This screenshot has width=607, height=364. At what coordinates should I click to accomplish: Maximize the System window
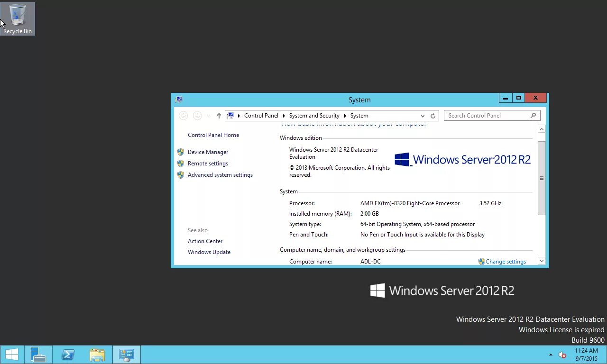click(x=519, y=98)
